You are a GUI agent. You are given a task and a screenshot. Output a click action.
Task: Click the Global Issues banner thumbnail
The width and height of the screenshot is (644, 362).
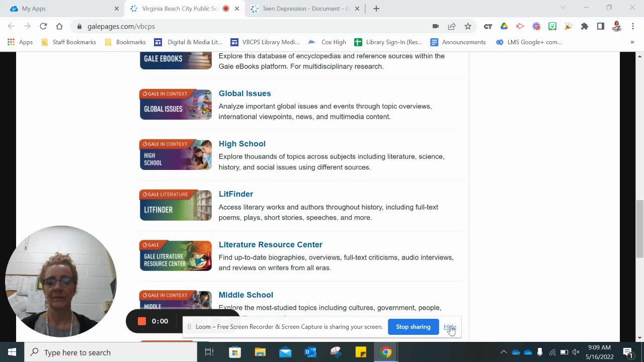176,105
